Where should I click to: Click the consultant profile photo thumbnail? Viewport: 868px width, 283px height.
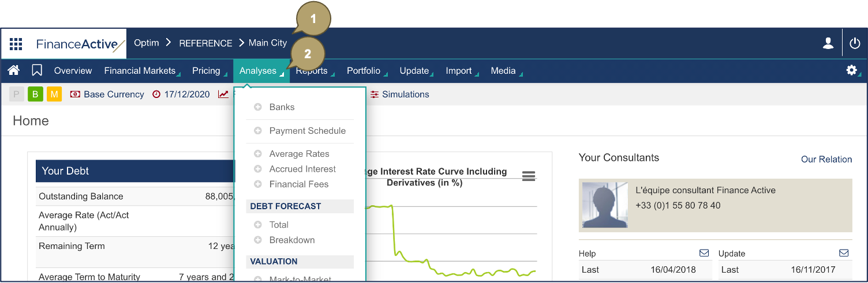click(605, 205)
